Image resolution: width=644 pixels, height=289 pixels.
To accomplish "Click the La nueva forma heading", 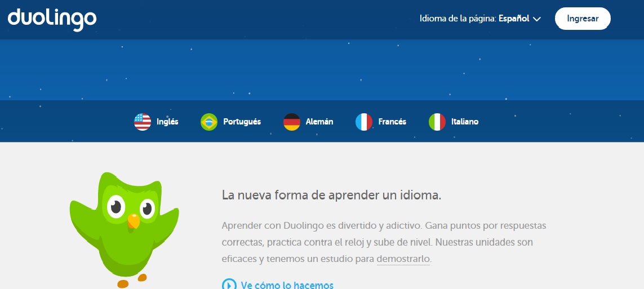I will click(331, 195).
